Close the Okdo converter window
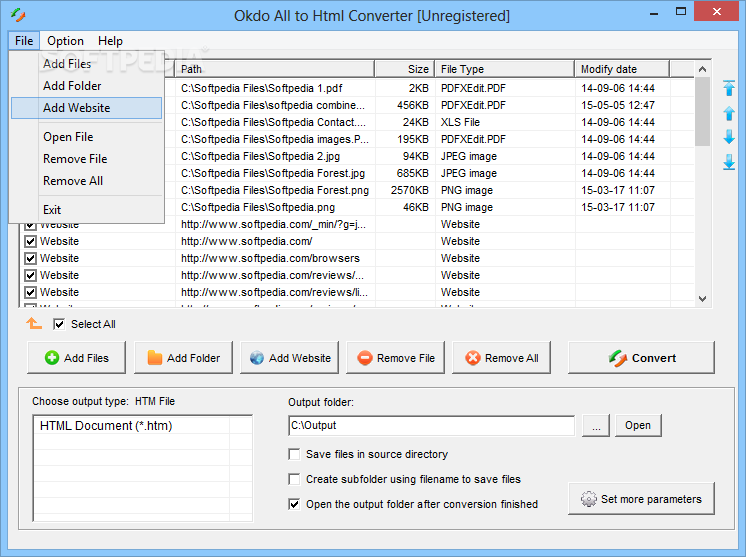 pos(717,11)
